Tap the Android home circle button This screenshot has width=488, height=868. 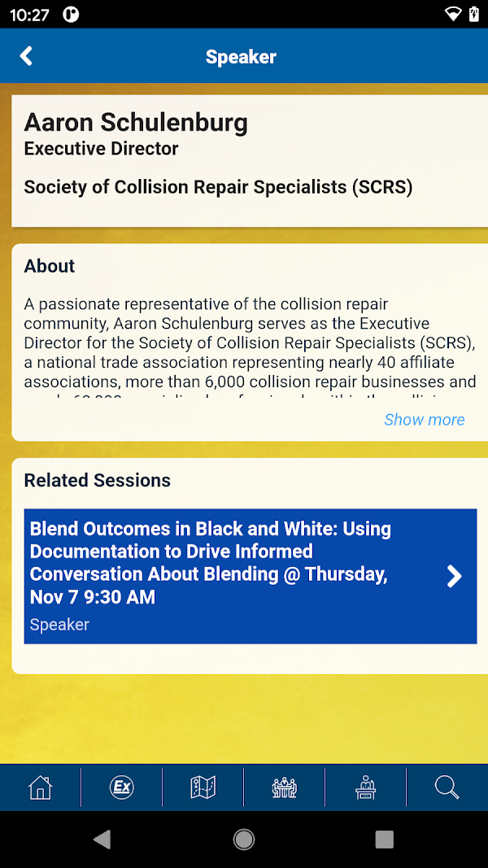244,840
